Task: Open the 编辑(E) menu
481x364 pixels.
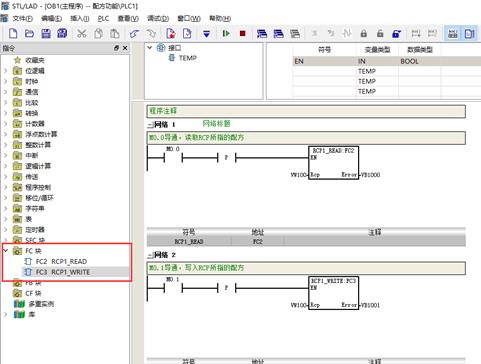Action: pos(51,18)
